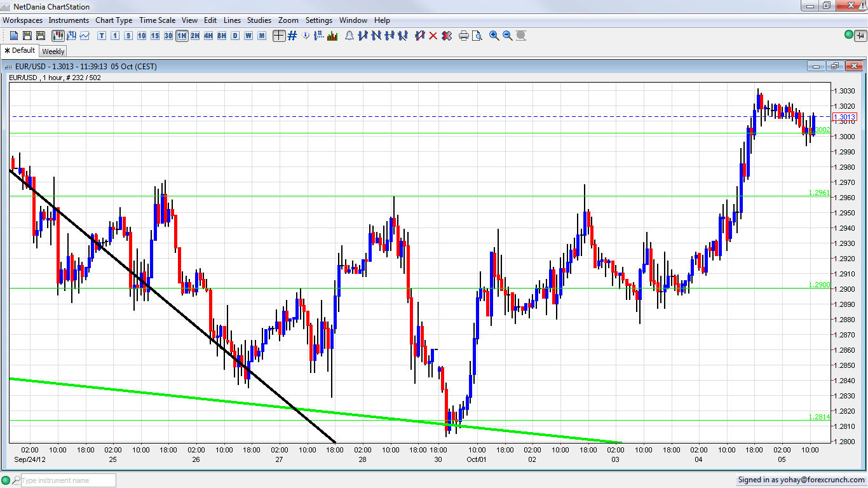Select the tick (T) time scale
868x488 pixels.
[x=102, y=36]
